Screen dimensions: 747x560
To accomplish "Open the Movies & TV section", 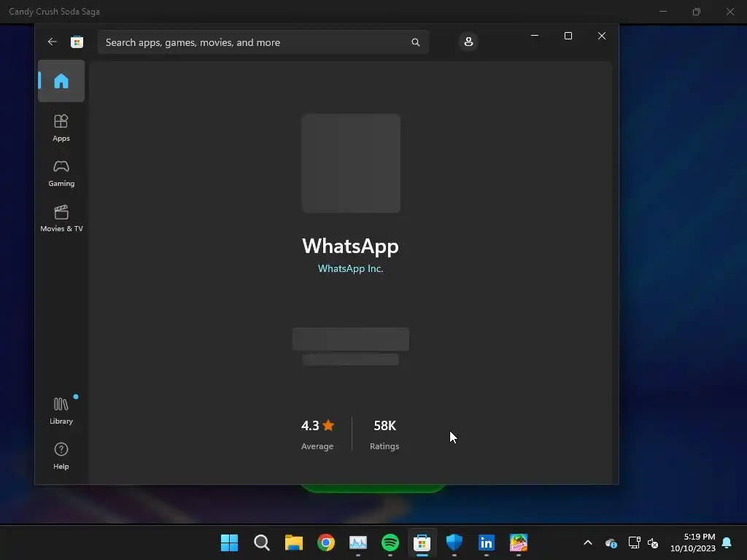I will click(61, 219).
